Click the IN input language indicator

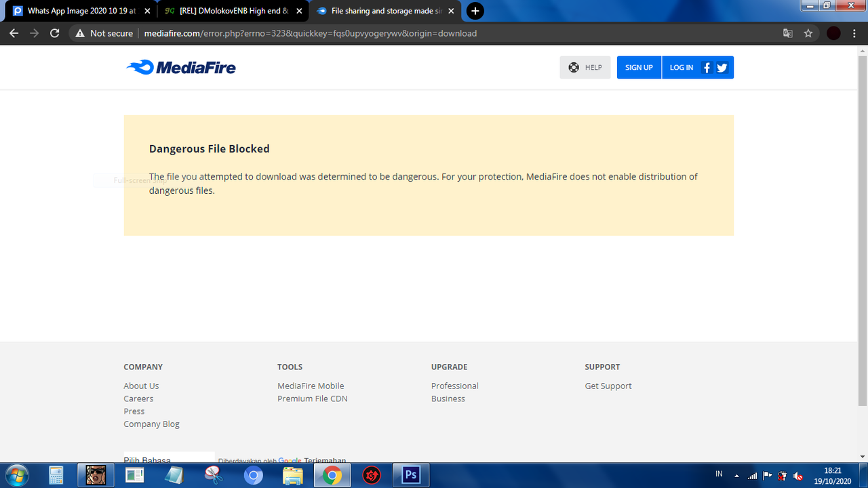(719, 473)
